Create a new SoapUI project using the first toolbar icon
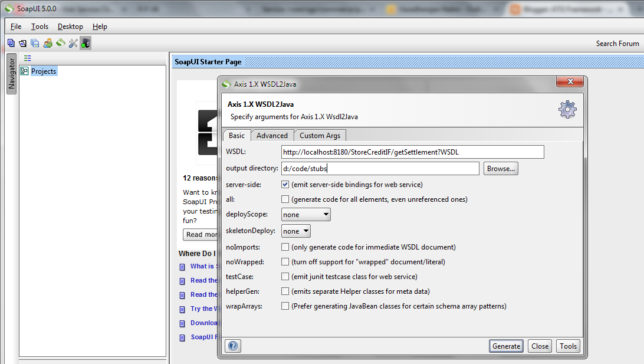This screenshot has height=364, width=644. [x=10, y=42]
